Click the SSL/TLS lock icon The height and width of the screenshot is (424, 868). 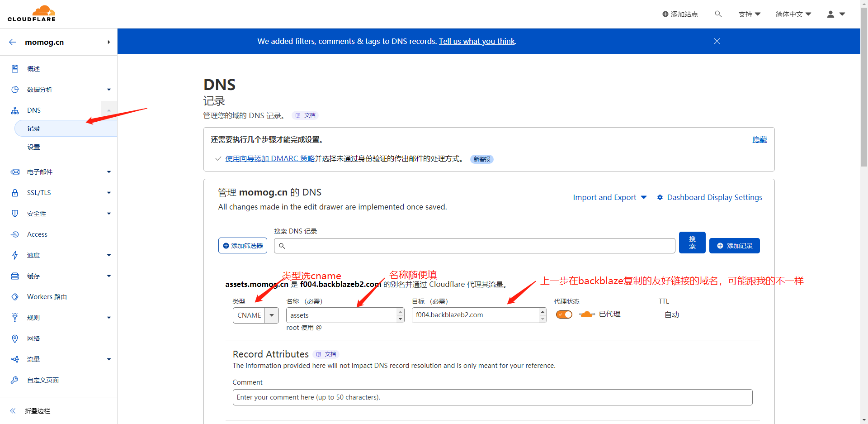(x=15, y=193)
